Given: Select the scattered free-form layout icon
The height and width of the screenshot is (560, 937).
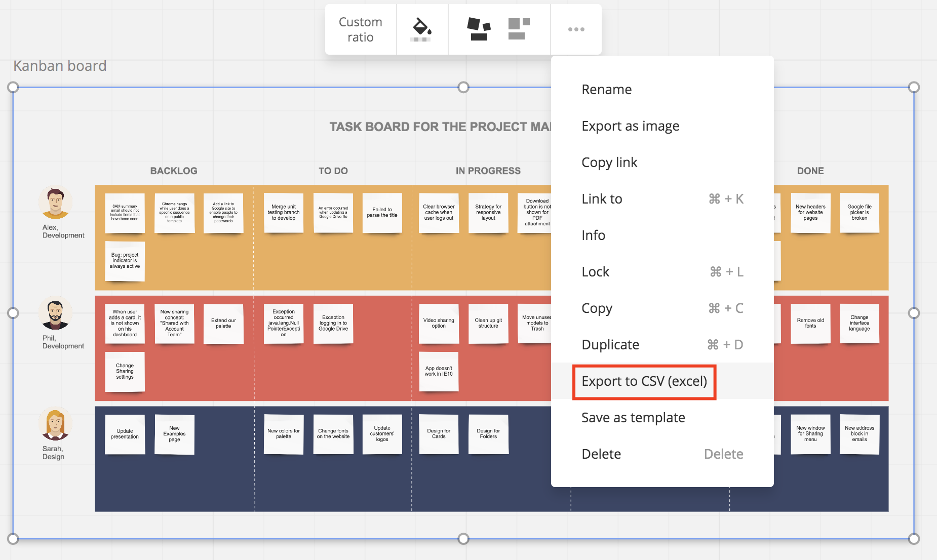Looking at the screenshot, I should (478, 29).
